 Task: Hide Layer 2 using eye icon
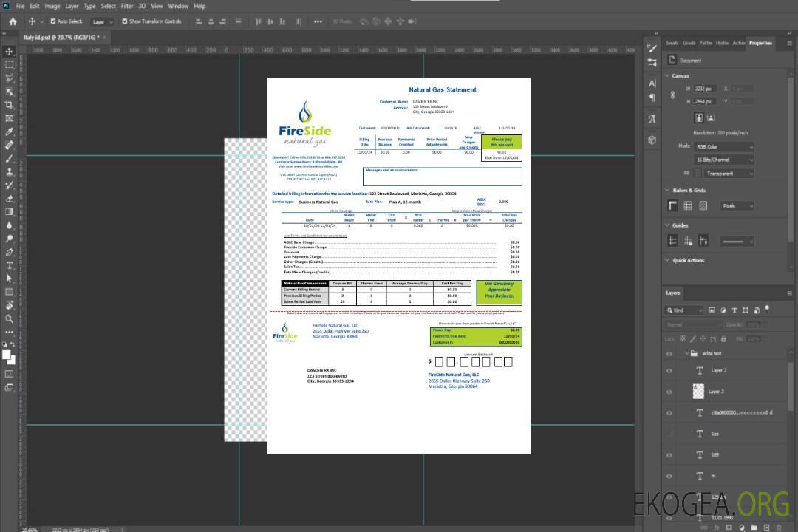pos(669,371)
